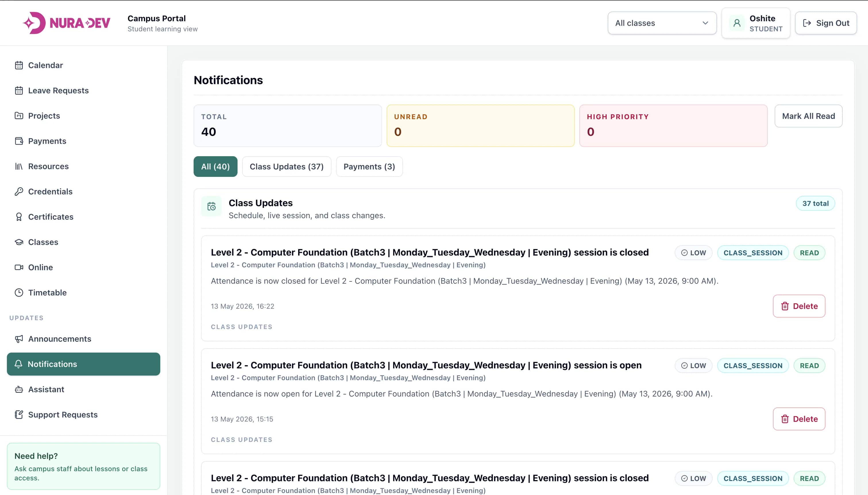Click the Class Updates section calendar icon
The width and height of the screenshot is (868, 495).
(211, 206)
